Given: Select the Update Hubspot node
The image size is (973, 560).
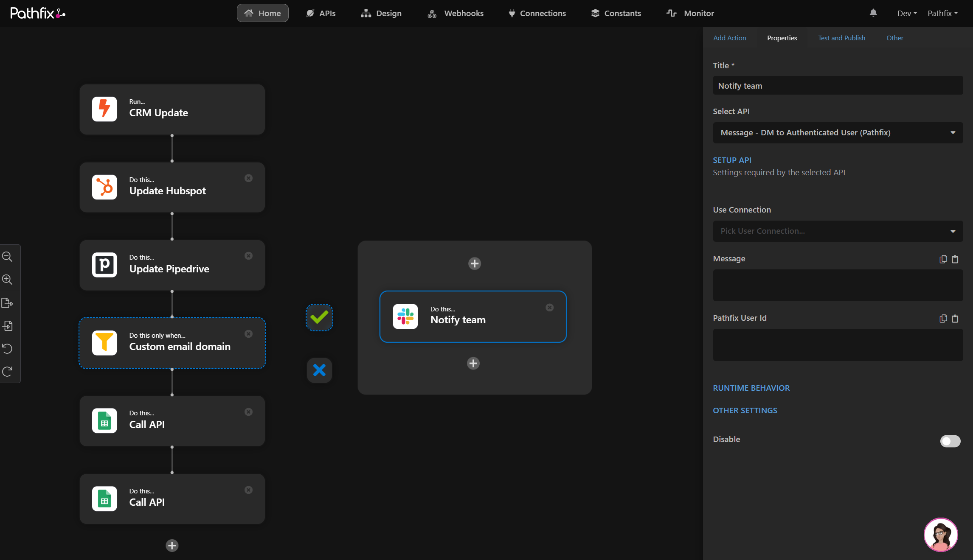Looking at the screenshot, I should [172, 188].
